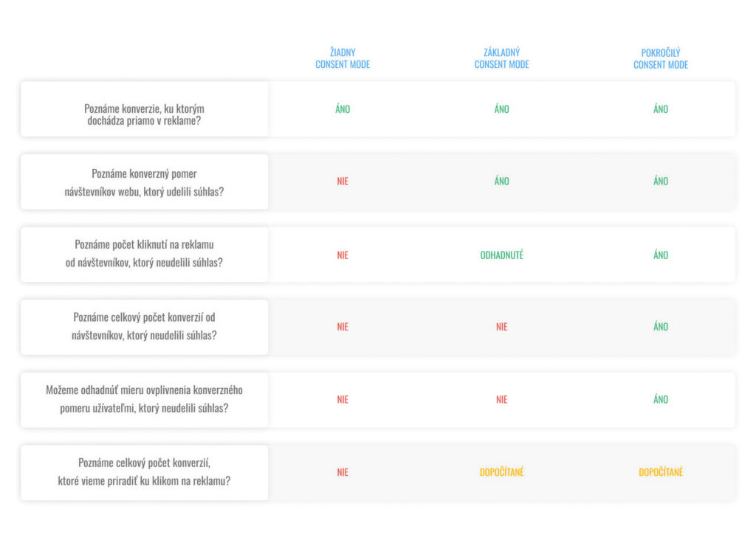Click the green "ODHADNUTÉ" value
Screen dimensions: 756x546
(x=502, y=255)
